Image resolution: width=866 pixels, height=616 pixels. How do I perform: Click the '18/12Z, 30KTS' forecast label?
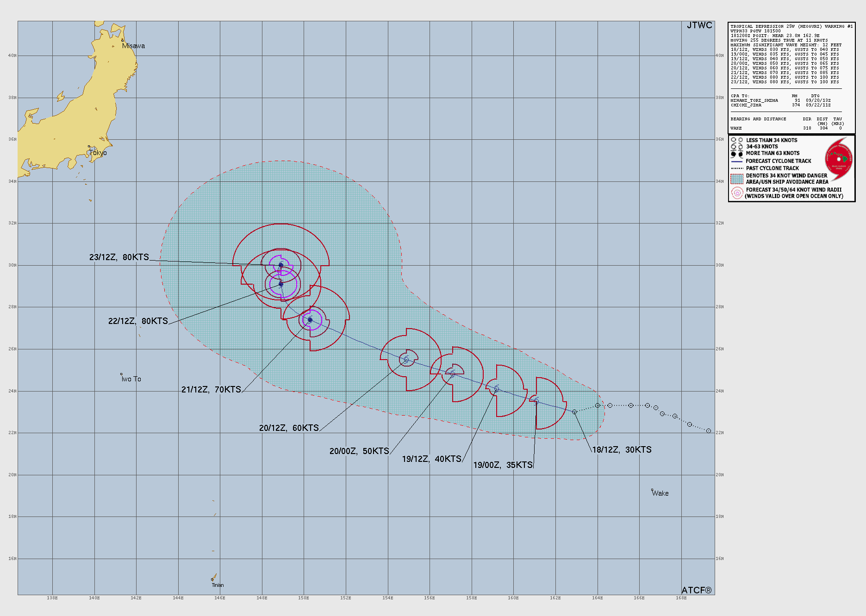(622, 450)
